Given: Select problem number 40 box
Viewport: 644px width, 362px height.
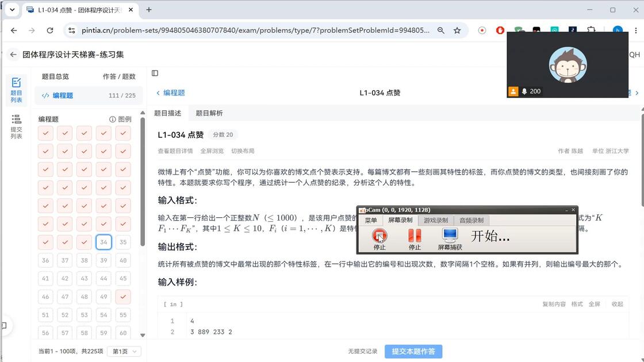Looking at the screenshot, I should pyautogui.click(x=123, y=260).
